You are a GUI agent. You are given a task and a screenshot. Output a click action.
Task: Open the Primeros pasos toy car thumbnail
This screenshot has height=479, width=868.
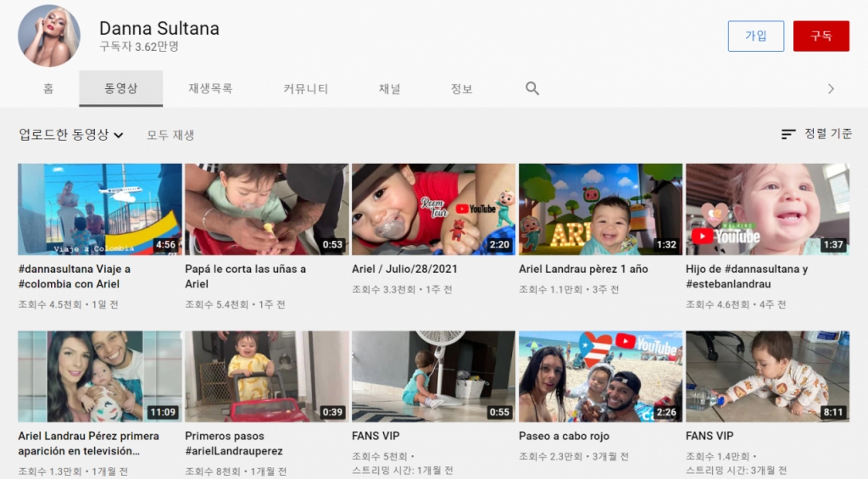tap(267, 376)
